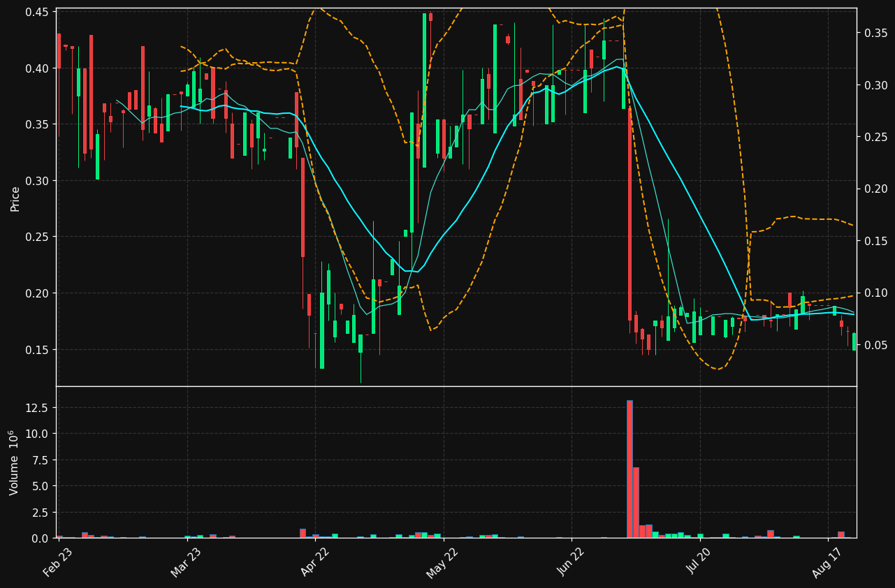Click the 'Jul 20' date label

pyautogui.click(x=699, y=562)
